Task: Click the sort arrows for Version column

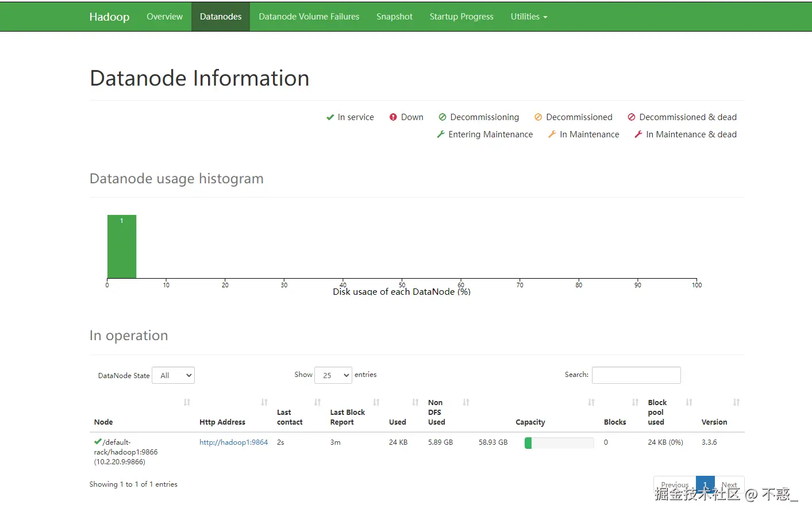Action: [736, 402]
